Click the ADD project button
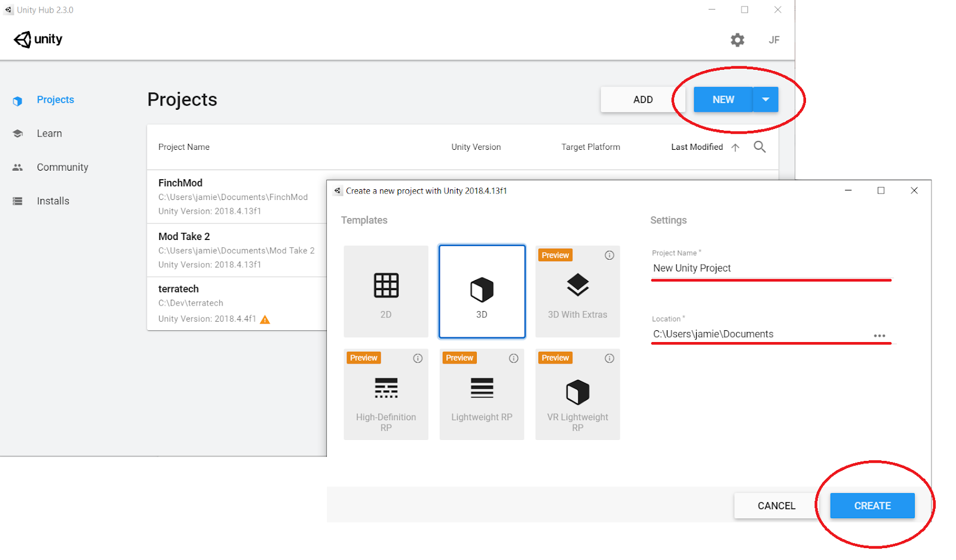The height and width of the screenshot is (560, 956). [643, 100]
